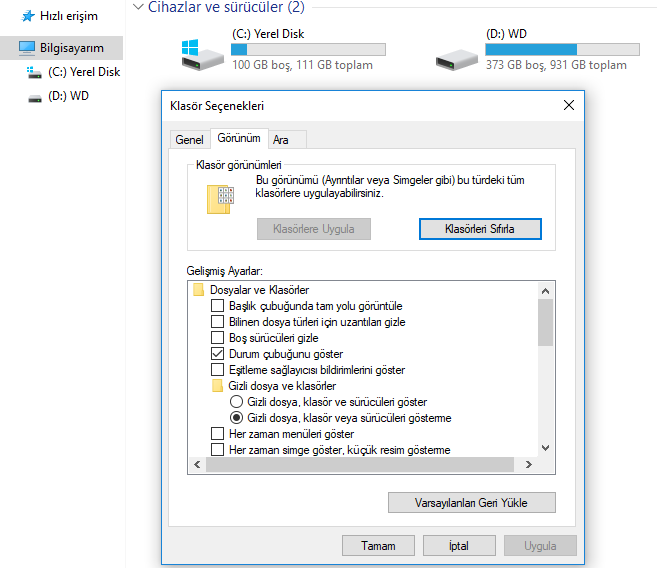Click the Bilgisayarım monitor icon in sidebar
The image size is (657, 568).
coord(27,48)
